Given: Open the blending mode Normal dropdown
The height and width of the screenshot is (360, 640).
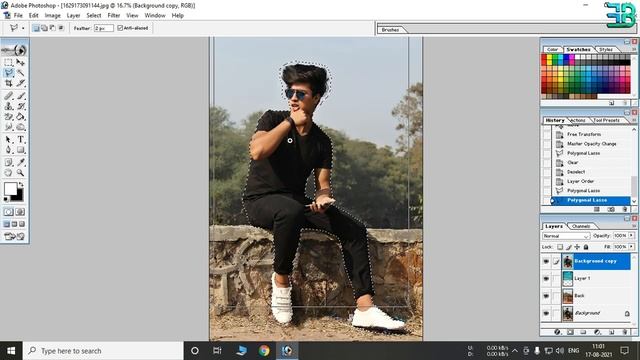Looking at the screenshot, I should click(x=566, y=236).
